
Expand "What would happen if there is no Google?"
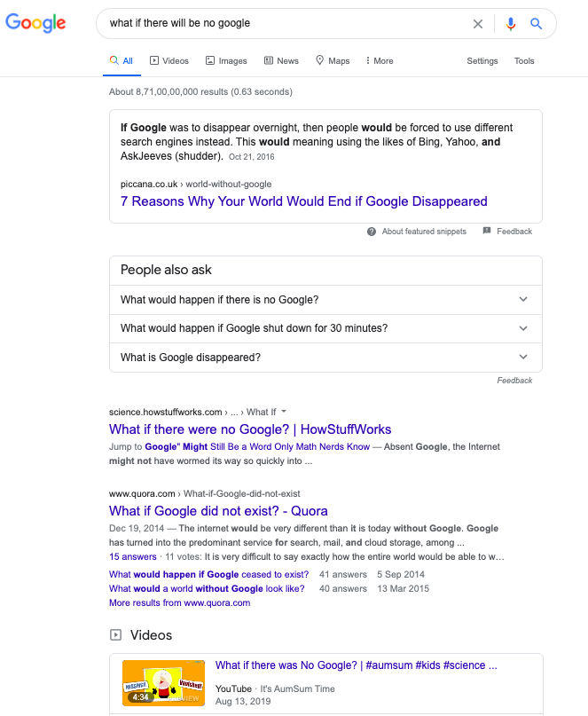pos(523,300)
